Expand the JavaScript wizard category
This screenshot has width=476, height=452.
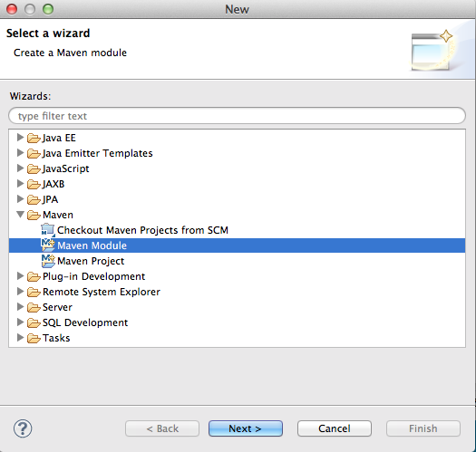(x=20, y=168)
